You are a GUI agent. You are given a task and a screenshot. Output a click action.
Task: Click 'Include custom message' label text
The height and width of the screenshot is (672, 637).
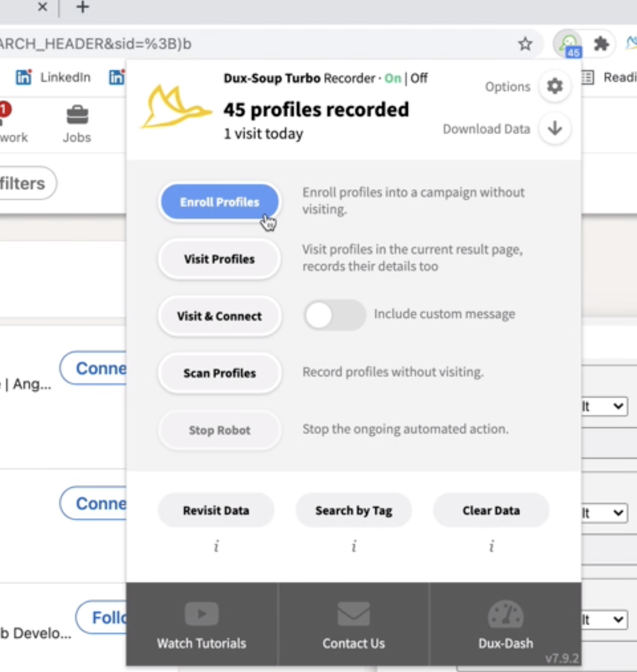(444, 314)
